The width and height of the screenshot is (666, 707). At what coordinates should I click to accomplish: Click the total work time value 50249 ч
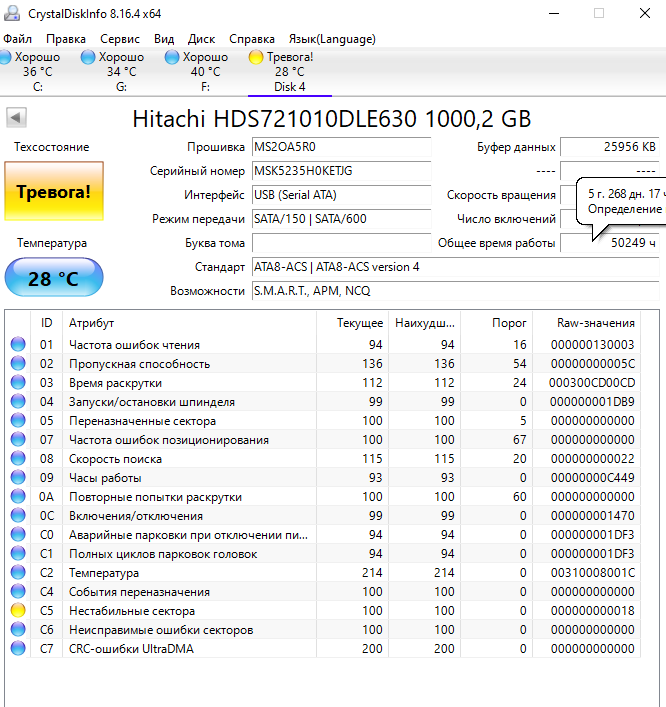click(610, 243)
